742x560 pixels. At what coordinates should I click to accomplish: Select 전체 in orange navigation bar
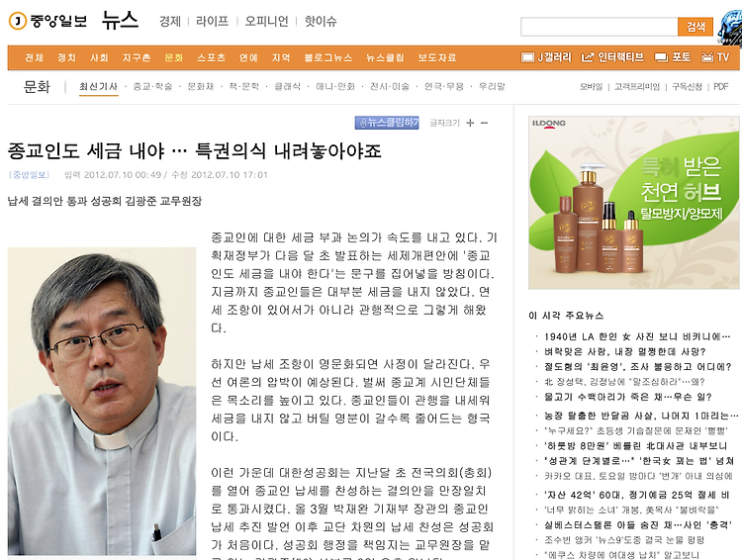[34, 57]
